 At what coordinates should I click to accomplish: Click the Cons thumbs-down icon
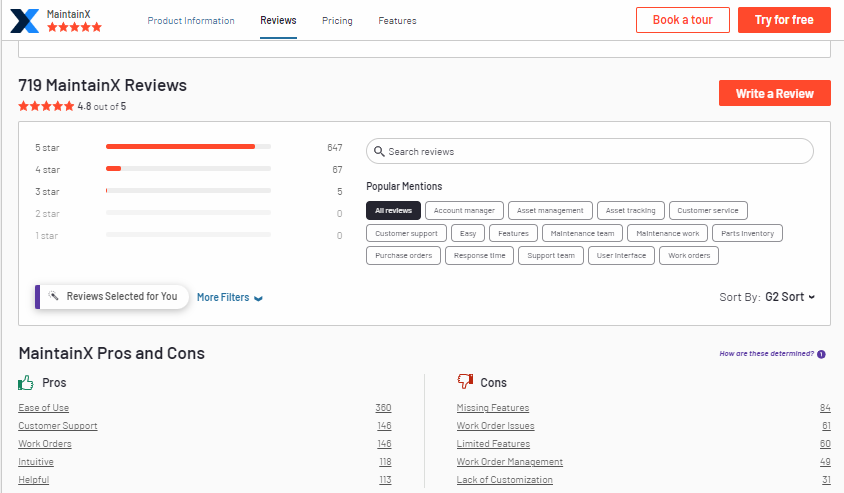point(465,382)
